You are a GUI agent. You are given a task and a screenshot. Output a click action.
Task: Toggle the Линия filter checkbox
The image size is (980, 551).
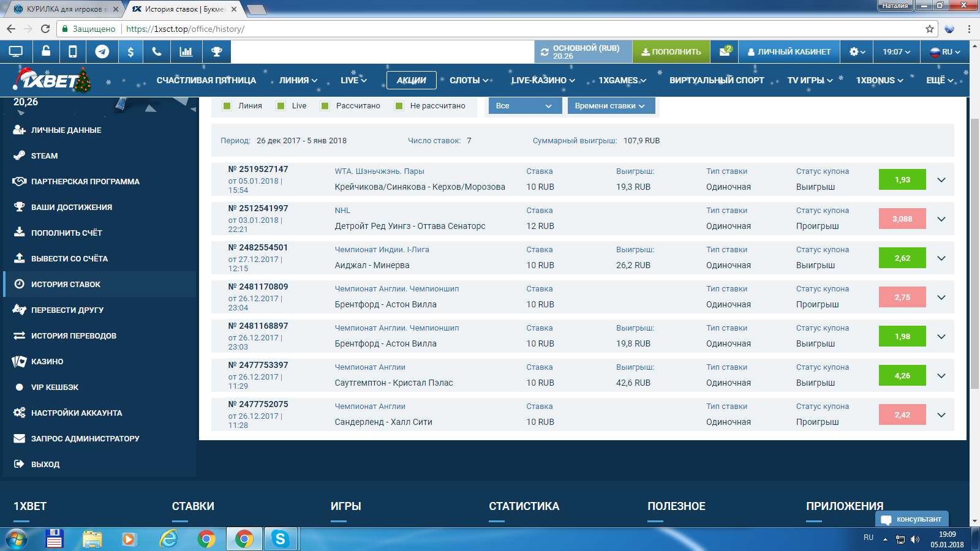(227, 106)
